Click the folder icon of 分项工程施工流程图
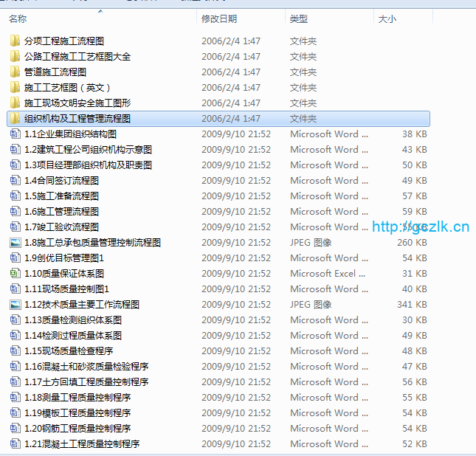Image resolution: width=476 pixels, height=456 pixels. [15, 41]
